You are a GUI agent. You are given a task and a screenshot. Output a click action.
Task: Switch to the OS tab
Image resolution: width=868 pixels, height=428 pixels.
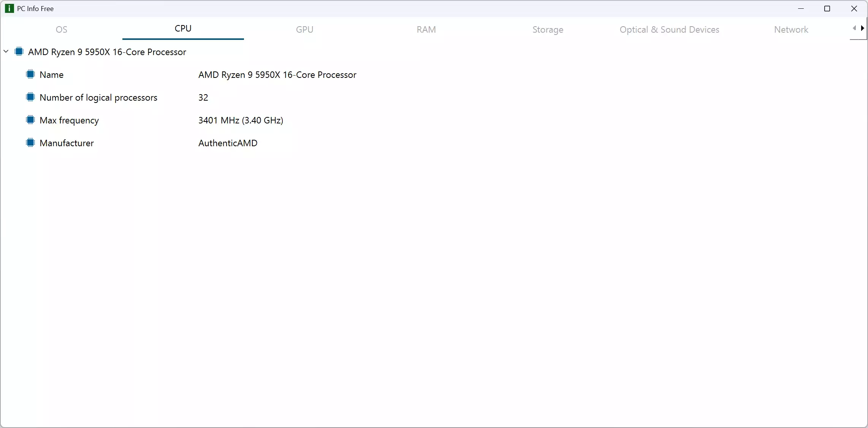[62, 29]
